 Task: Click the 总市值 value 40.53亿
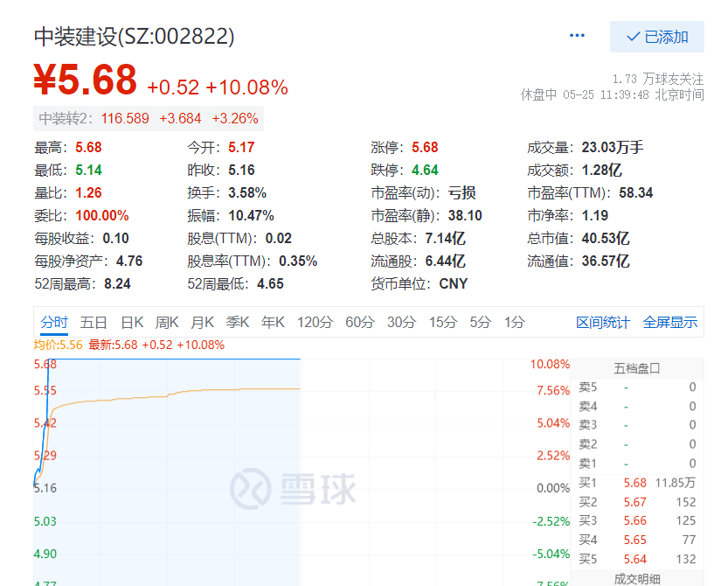[606, 239]
